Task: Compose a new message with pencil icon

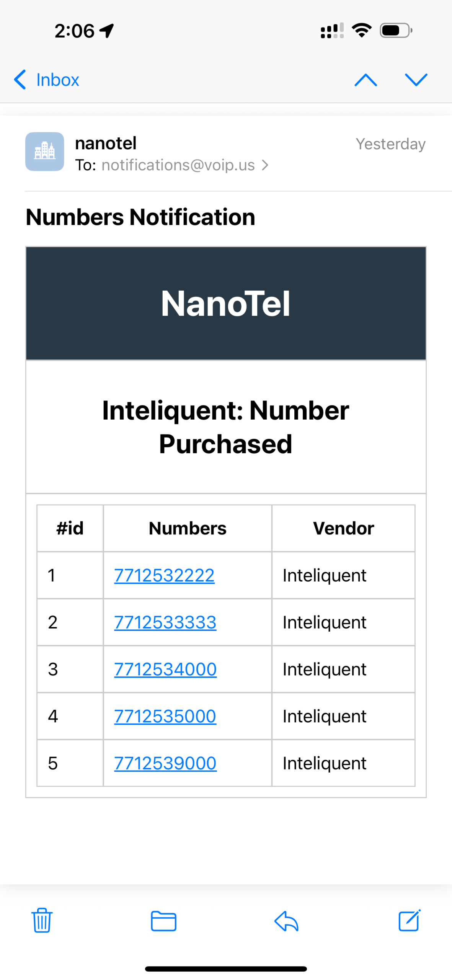Action: tap(409, 920)
